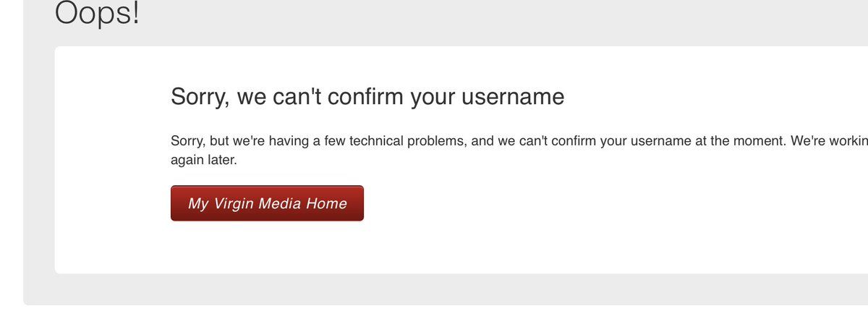The height and width of the screenshot is (319, 868).
Task: Click the word "username" in the large heading
Action: [x=514, y=97]
